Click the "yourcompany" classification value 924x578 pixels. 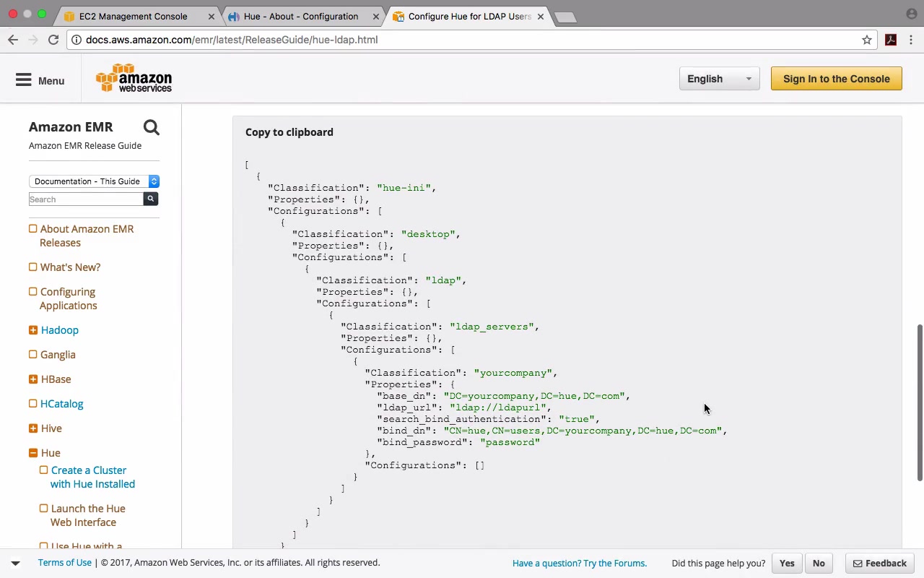click(513, 373)
